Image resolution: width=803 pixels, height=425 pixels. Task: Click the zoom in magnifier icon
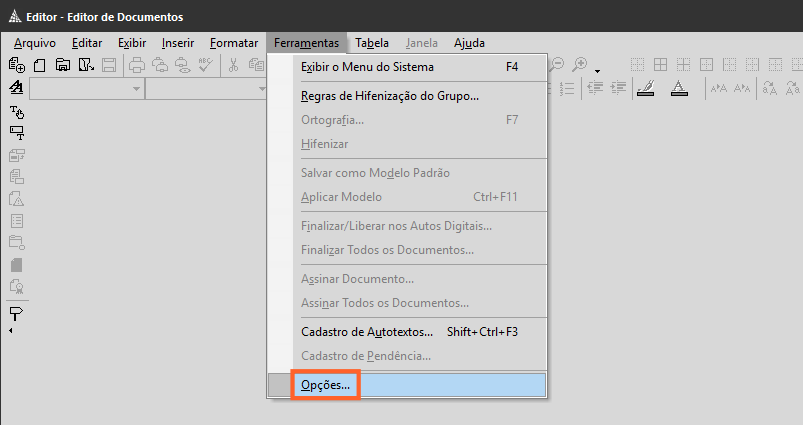(x=579, y=65)
